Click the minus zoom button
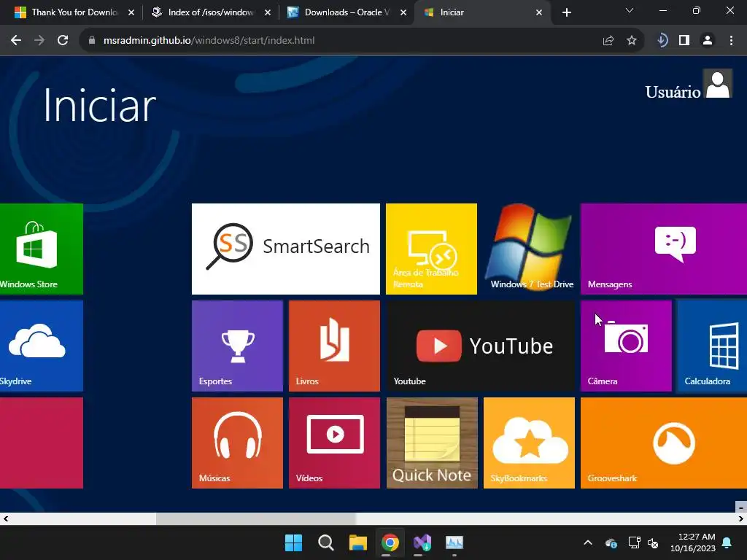747x560 pixels. 741,507
